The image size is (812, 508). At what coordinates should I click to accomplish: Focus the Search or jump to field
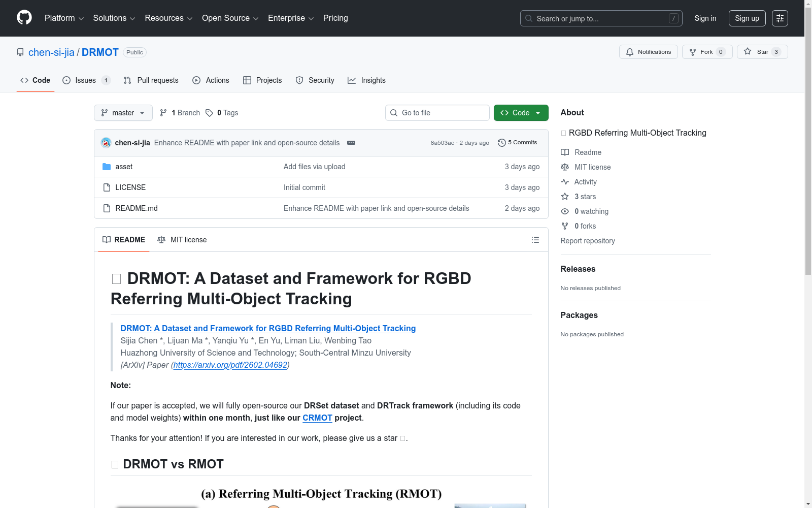click(x=601, y=18)
